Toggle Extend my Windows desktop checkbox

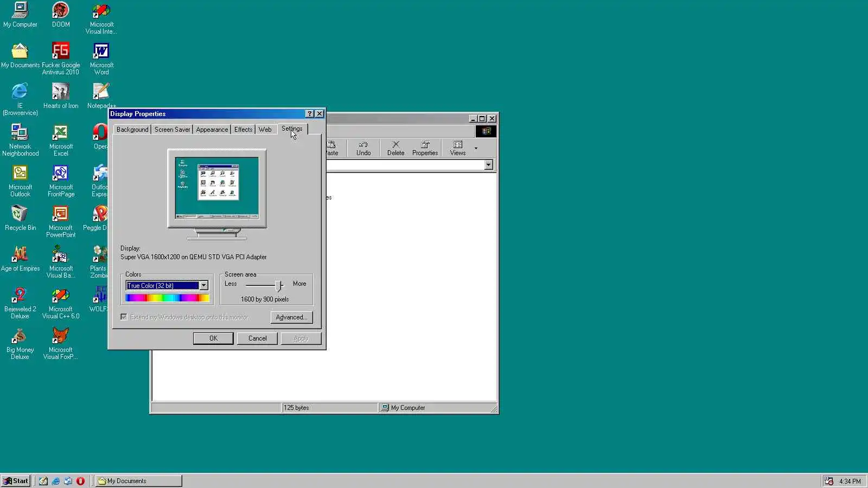(x=124, y=317)
